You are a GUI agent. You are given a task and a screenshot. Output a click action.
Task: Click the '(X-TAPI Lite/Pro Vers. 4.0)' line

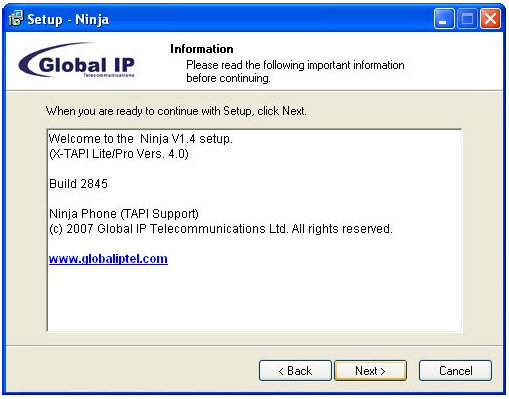[119, 154]
